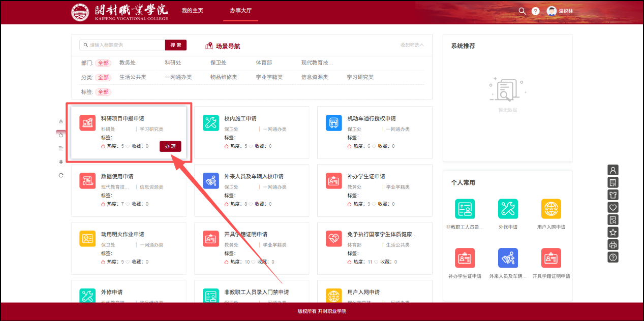Click the heart favorites icon in right sidebar

613,207
